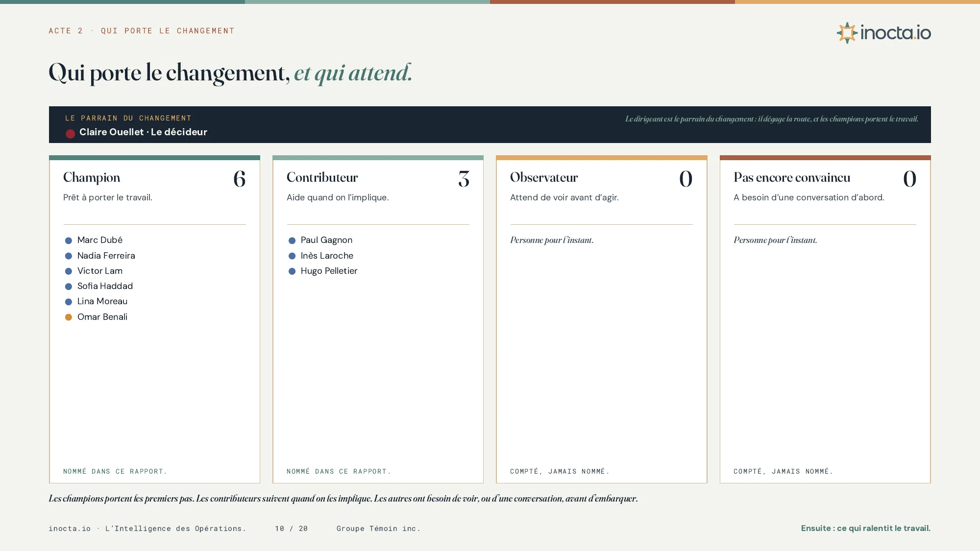Select the name Sofia Haddad
The image size is (980, 551).
point(105,286)
